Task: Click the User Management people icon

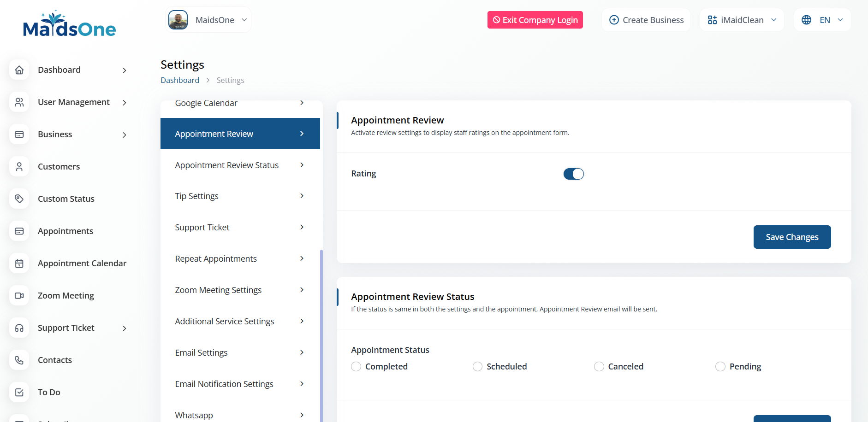Action: coord(19,102)
